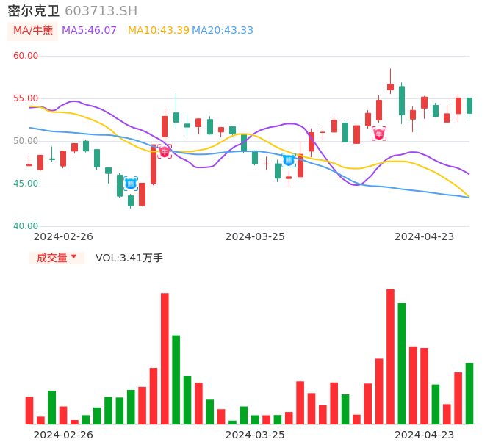Click the pink bear marker near 51.00
504x445 pixels.
[379, 134]
